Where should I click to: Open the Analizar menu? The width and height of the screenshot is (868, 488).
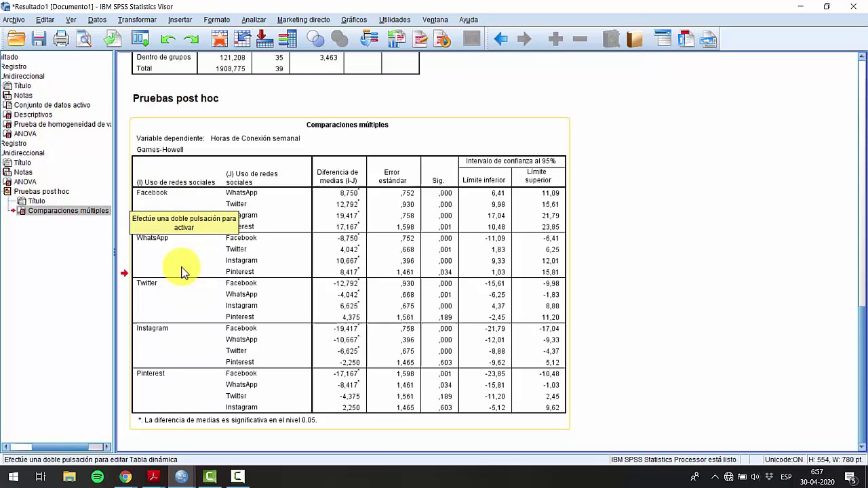click(x=254, y=20)
